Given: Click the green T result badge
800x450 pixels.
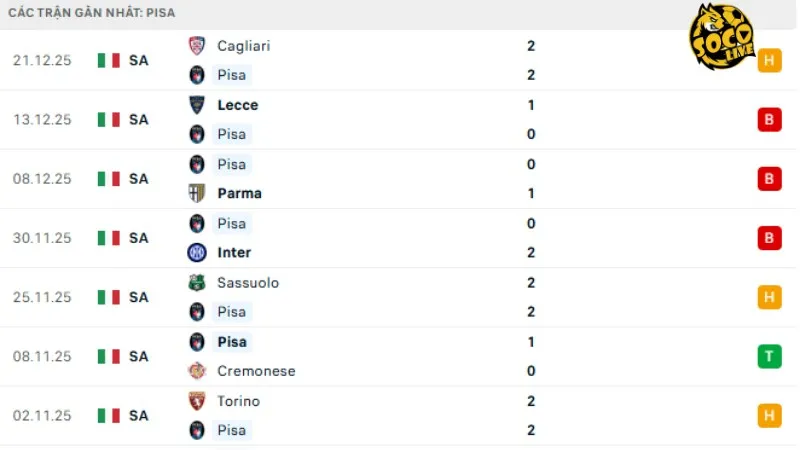Looking at the screenshot, I should (769, 356).
